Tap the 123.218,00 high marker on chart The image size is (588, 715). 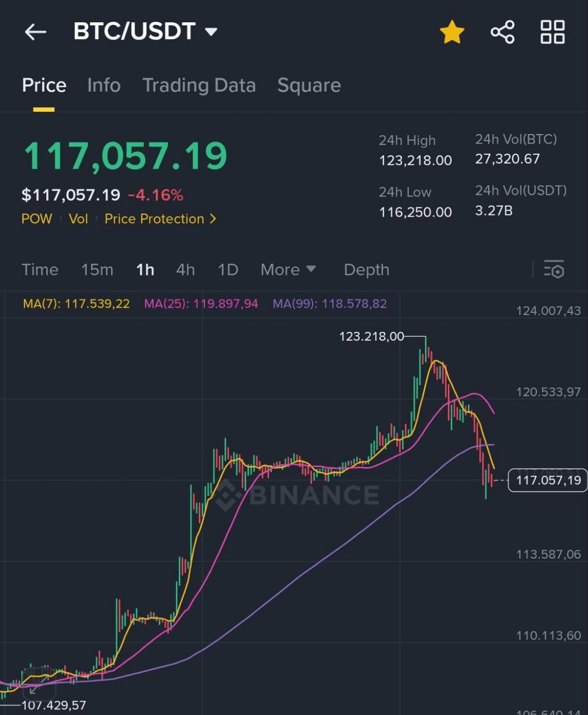(x=371, y=336)
